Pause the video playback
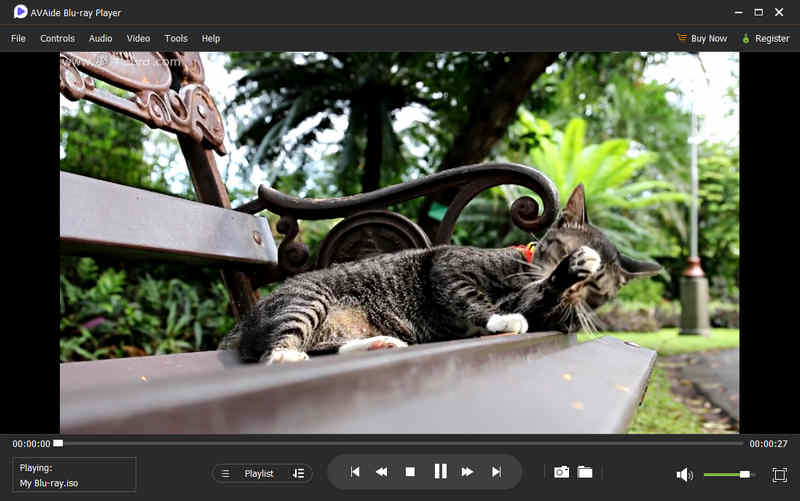The width and height of the screenshot is (800, 501). [440, 472]
